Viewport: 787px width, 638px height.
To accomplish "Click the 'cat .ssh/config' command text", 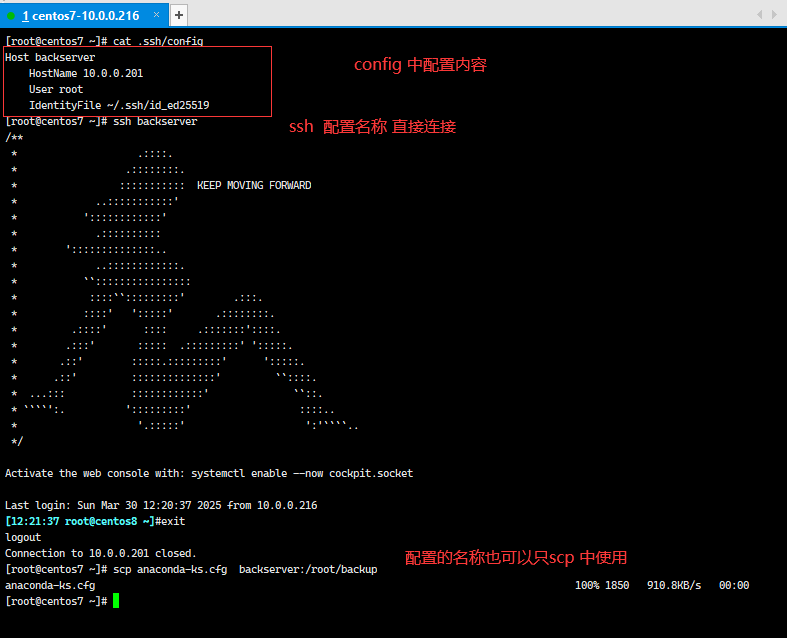I will pos(158,41).
